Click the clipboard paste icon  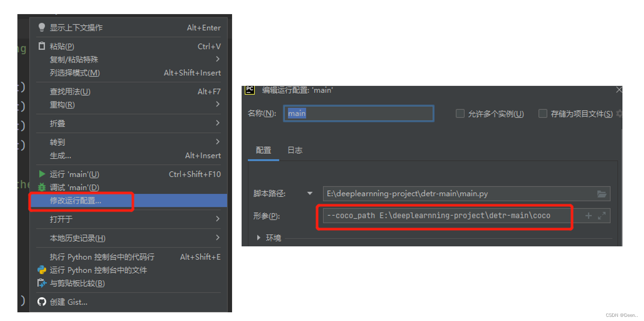click(42, 46)
